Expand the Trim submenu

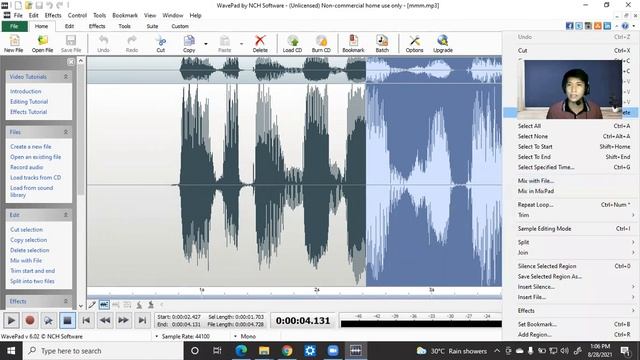pos(576,215)
